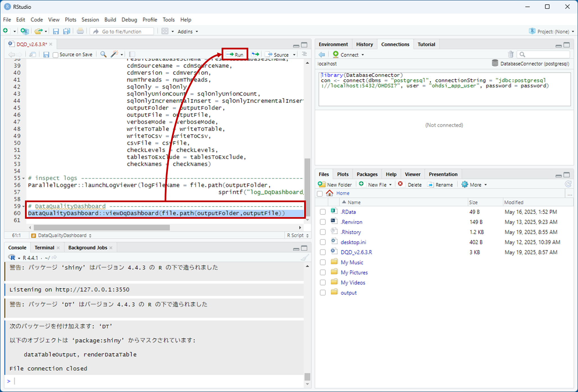The height and width of the screenshot is (392, 578).
Task: Toggle the Source on Save checkbox
Action: point(56,55)
